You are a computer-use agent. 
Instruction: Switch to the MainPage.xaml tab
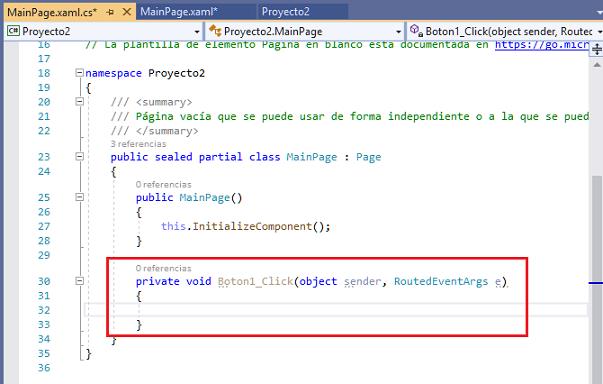pyautogui.click(x=179, y=12)
